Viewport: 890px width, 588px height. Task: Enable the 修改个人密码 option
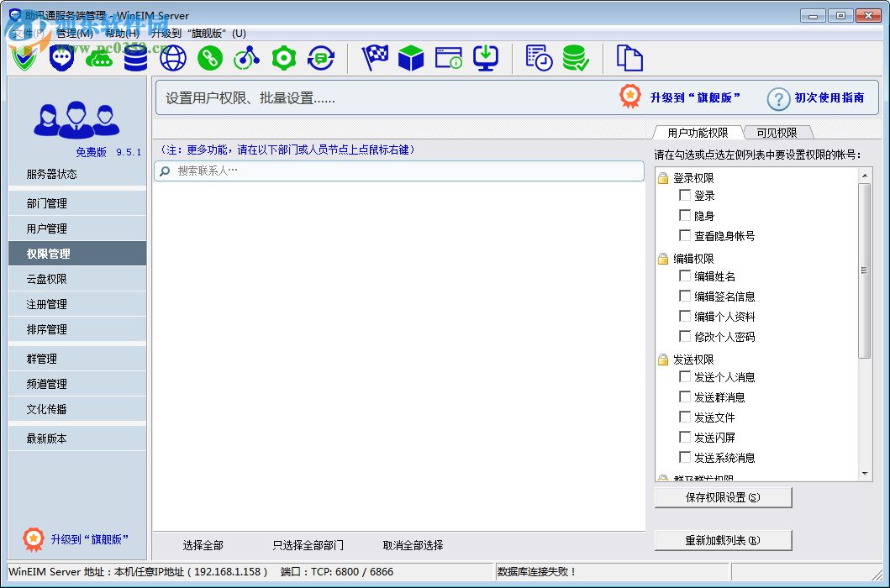pyautogui.click(x=686, y=337)
